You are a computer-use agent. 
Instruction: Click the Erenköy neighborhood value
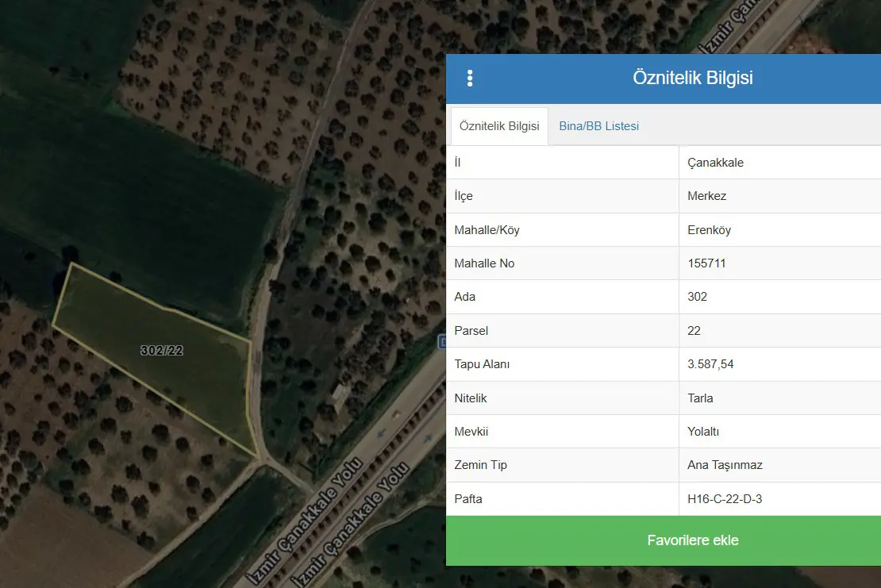pos(709,230)
